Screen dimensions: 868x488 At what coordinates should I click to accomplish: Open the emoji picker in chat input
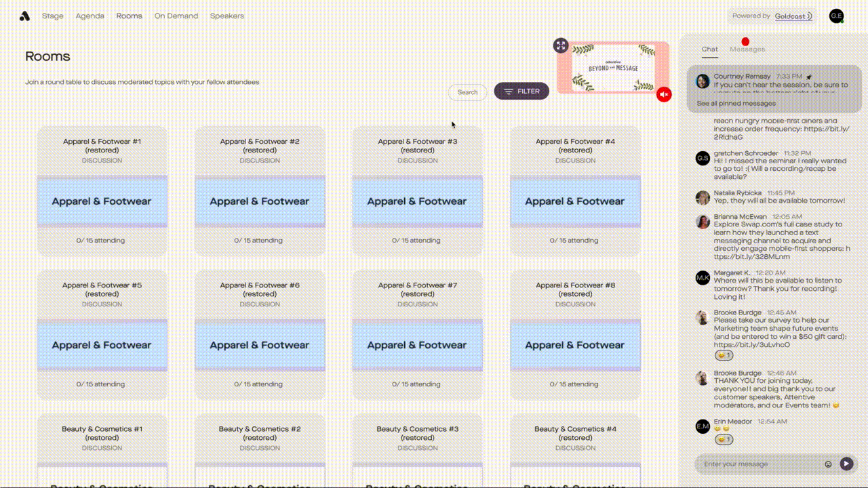click(x=828, y=464)
